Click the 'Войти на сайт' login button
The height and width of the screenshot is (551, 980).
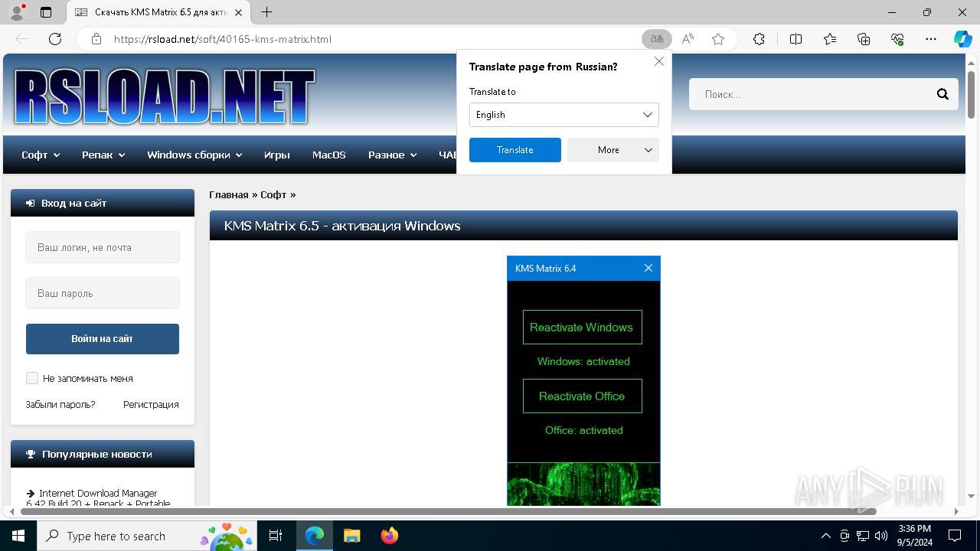tap(103, 339)
